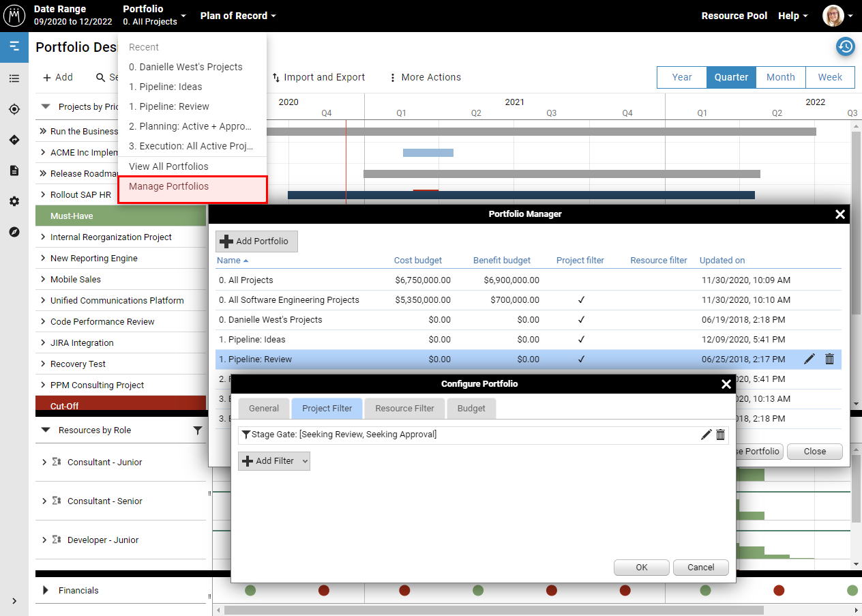Image resolution: width=862 pixels, height=616 pixels.
Task: Open settings gear in left sidebar
Action: pyautogui.click(x=14, y=201)
